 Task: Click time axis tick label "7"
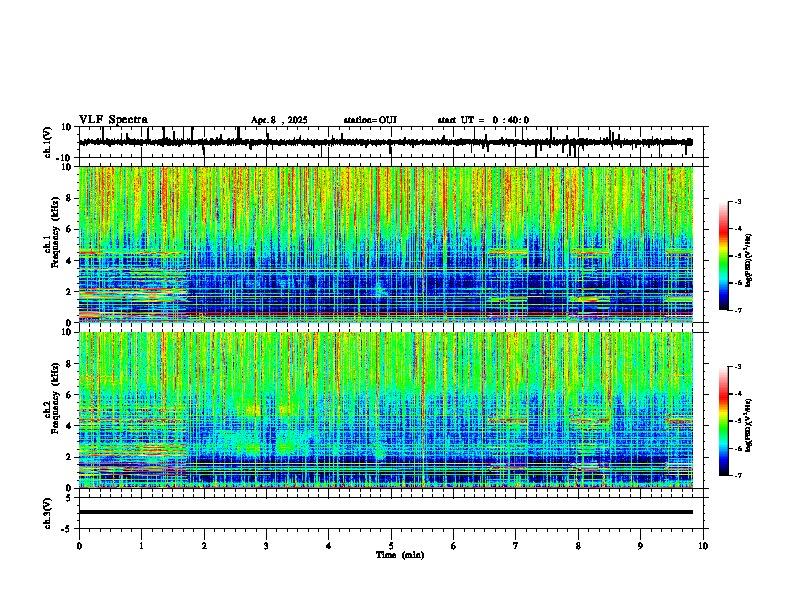tap(516, 546)
